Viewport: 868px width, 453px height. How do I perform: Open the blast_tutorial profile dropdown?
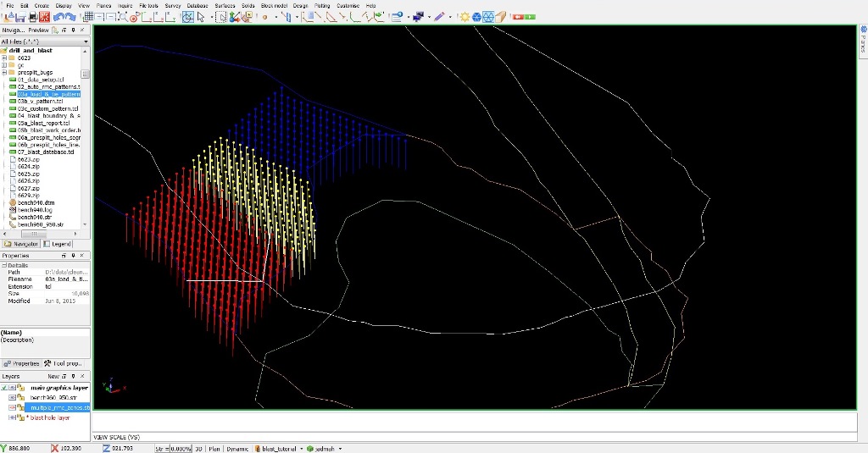click(x=301, y=449)
